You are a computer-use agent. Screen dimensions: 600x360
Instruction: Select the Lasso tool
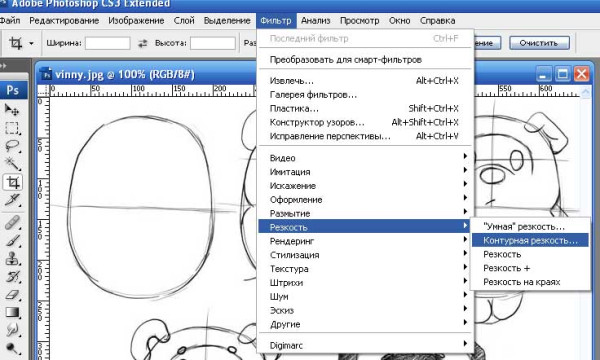tap(12, 146)
